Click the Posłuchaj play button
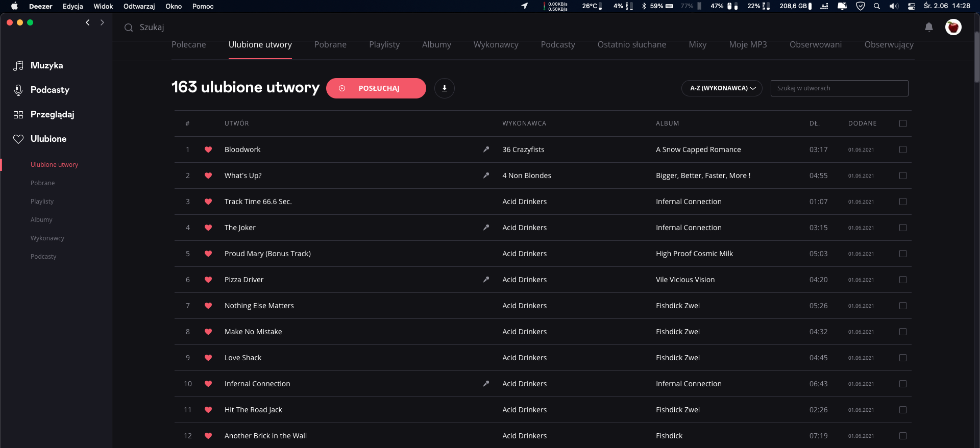This screenshot has height=448, width=980. pyautogui.click(x=376, y=88)
